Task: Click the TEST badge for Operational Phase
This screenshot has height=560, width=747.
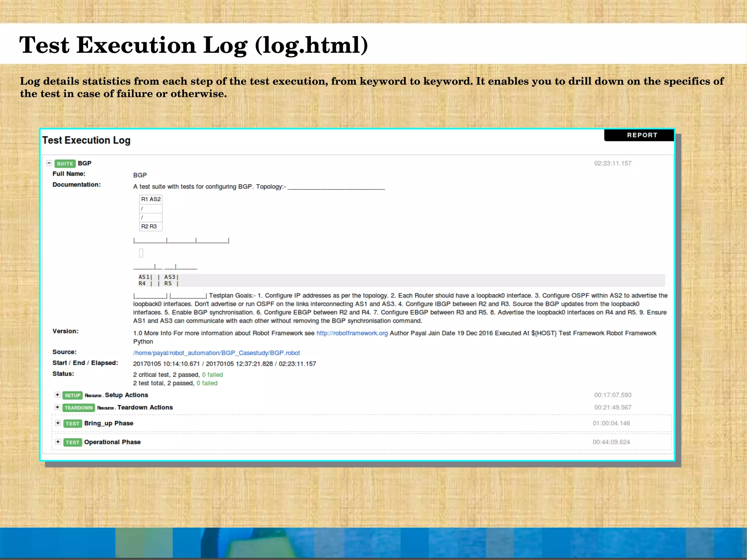Action: [x=72, y=442]
